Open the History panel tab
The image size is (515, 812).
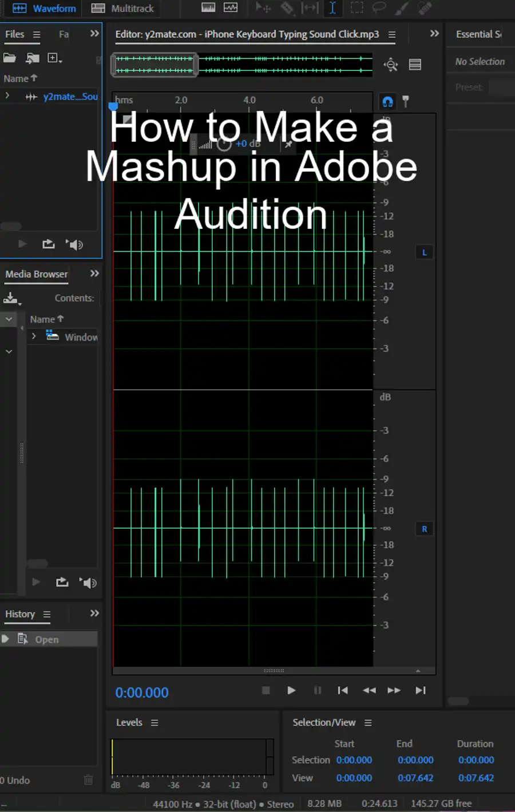(x=20, y=614)
